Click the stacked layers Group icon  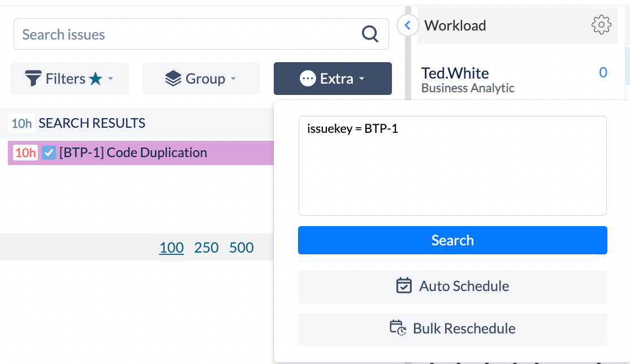tap(173, 79)
